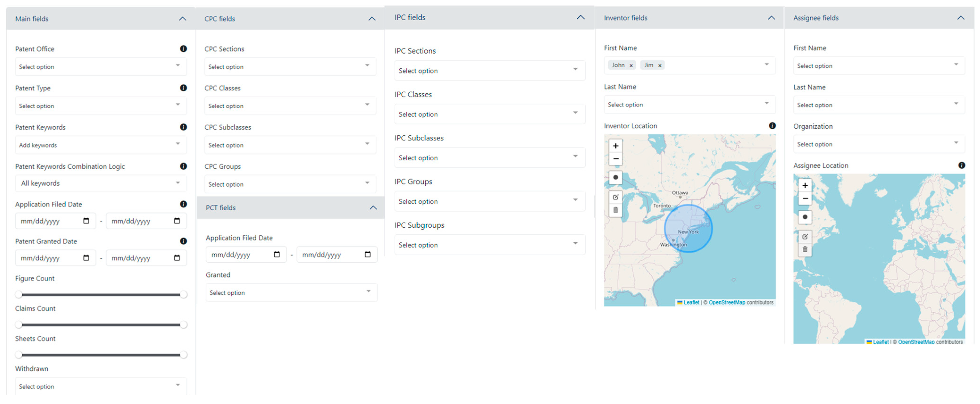Collapse the Main fields panel
Image resolution: width=980 pixels, height=404 pixels.
[183, 19]
